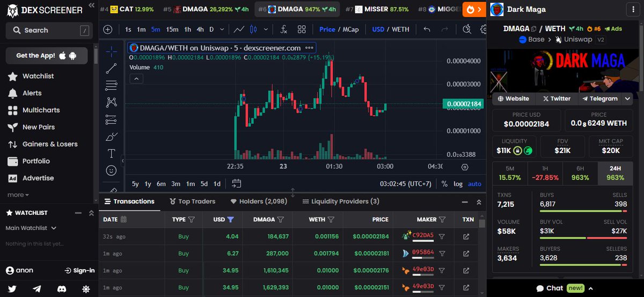Image resolution: width=644 pixels, height=297 pixels.
Task: Toggle theme using the sun icon
Action: (x=86, y=289)
